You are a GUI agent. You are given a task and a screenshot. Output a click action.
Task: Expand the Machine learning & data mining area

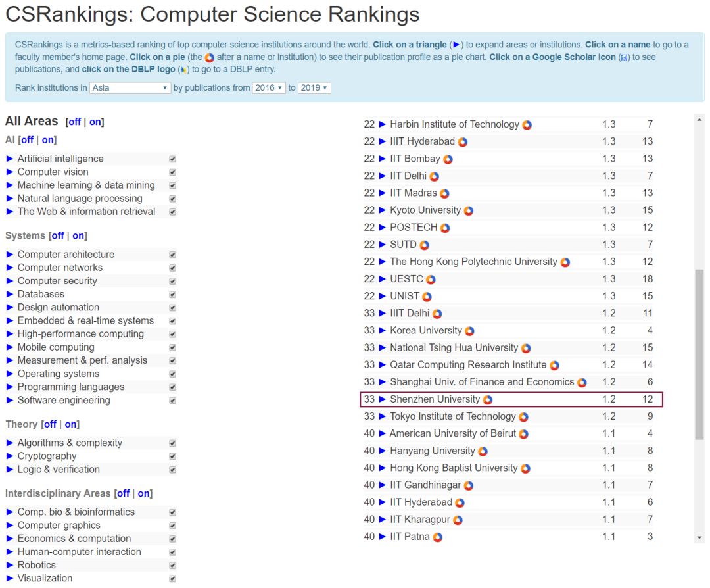9,185
